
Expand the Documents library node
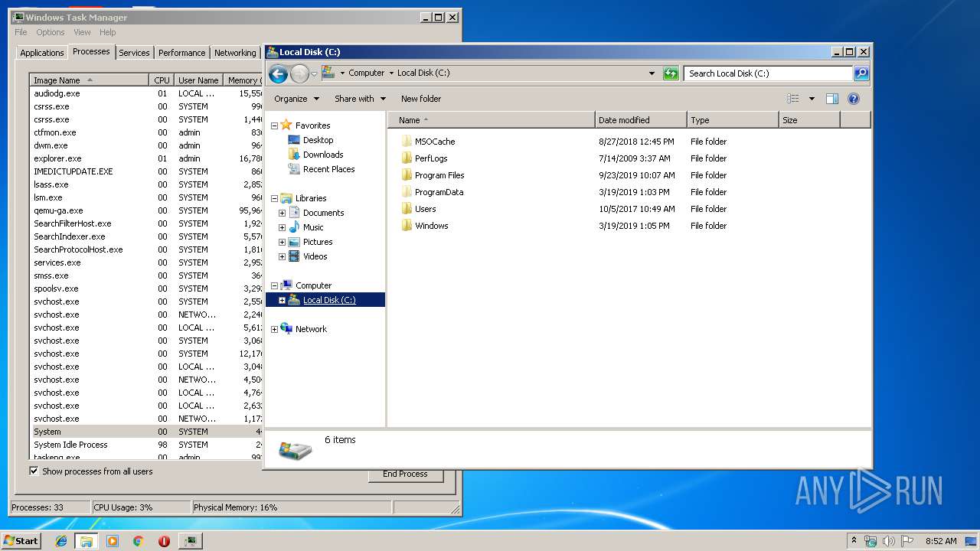tap(282, 213)
